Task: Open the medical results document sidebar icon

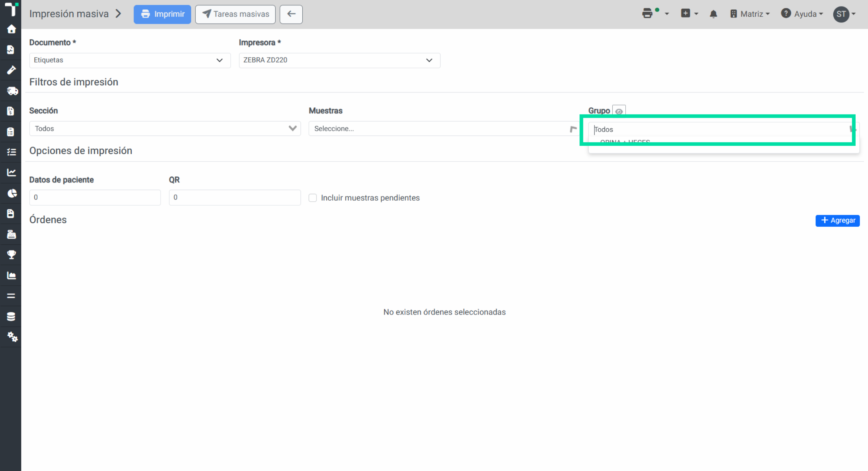Action: [11, 50]
